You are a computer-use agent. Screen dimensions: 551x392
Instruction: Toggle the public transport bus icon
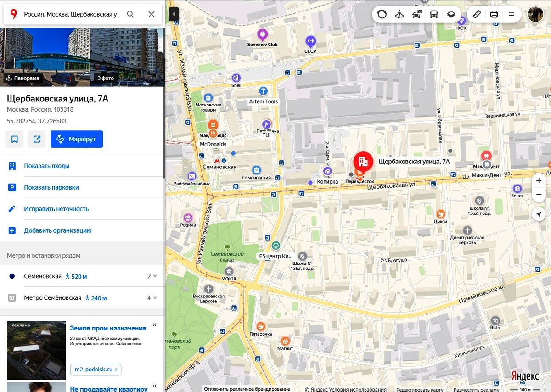coord(433,14)
